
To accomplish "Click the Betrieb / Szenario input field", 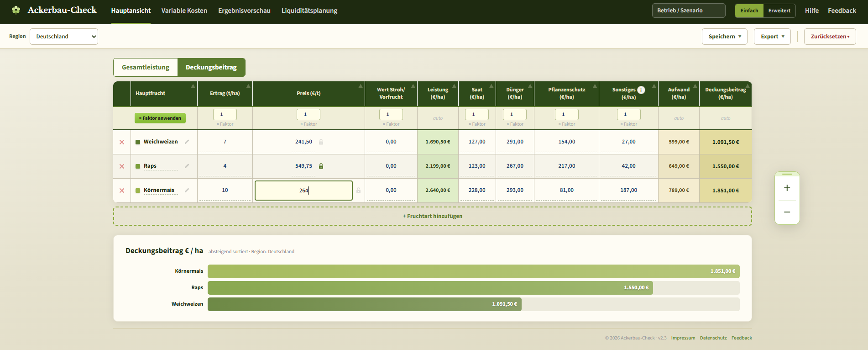I will click(689, 11).
